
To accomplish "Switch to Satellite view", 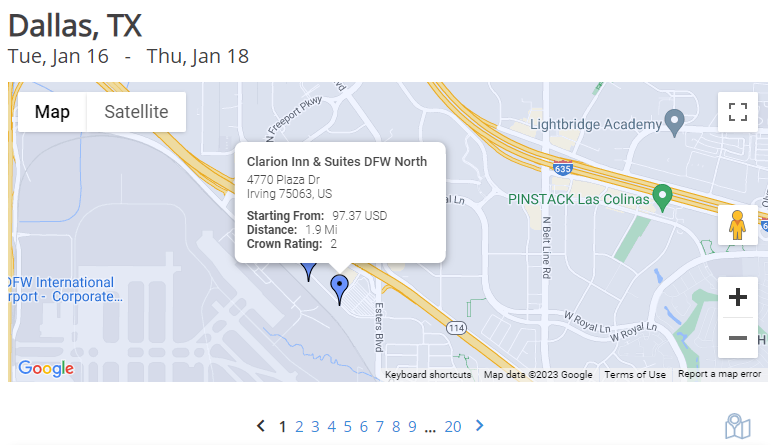I will click(136, 112).
